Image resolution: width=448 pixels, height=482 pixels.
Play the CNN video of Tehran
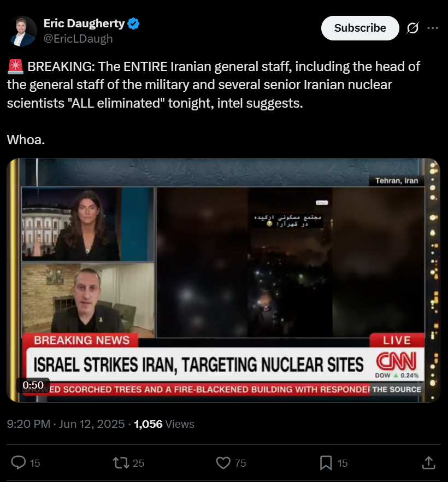223,280
